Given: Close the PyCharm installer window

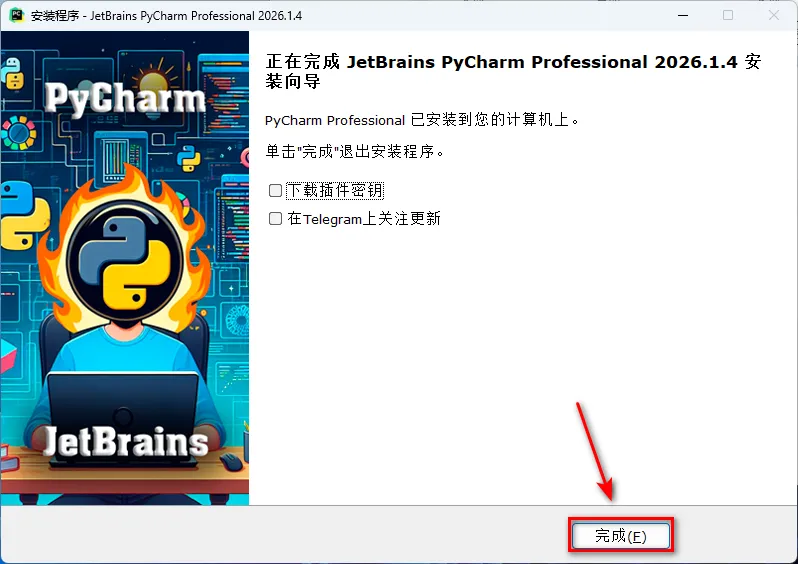Looking at the screenshot, I should (774, 15).
